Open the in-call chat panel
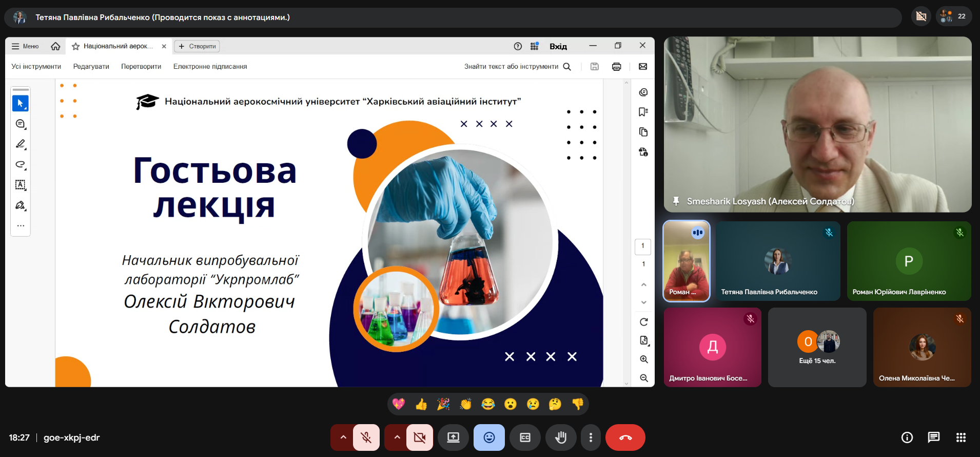This screenshot has width=980, height=457. click(x=933, y=437)
